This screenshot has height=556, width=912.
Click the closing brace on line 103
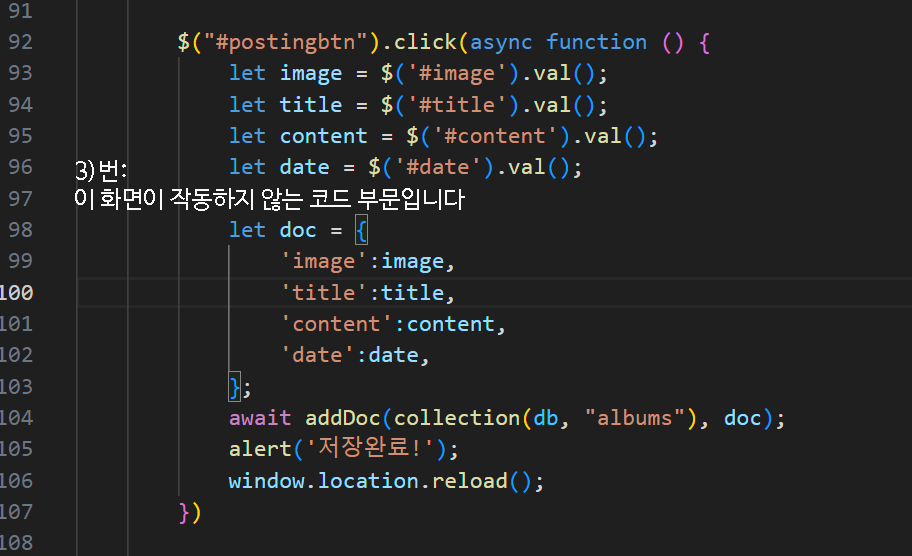(234, 387)
